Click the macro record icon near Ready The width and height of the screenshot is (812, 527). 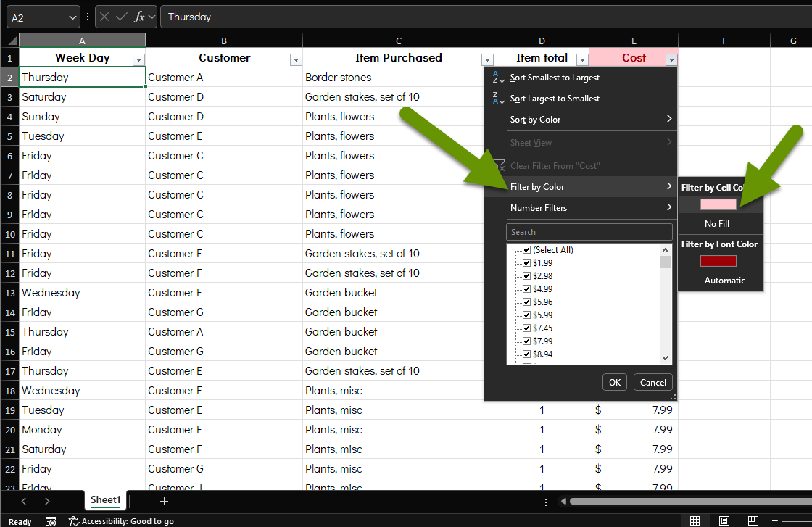point(49,521)
